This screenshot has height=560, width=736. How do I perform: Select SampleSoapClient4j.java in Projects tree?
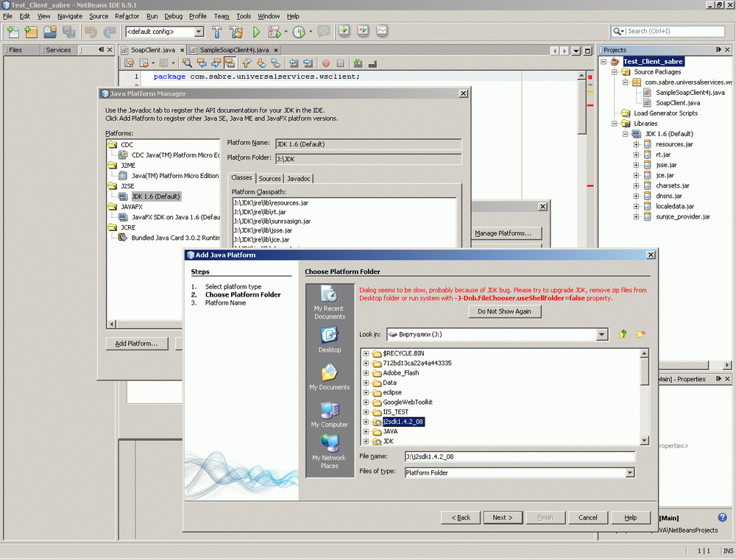(690, 93)
